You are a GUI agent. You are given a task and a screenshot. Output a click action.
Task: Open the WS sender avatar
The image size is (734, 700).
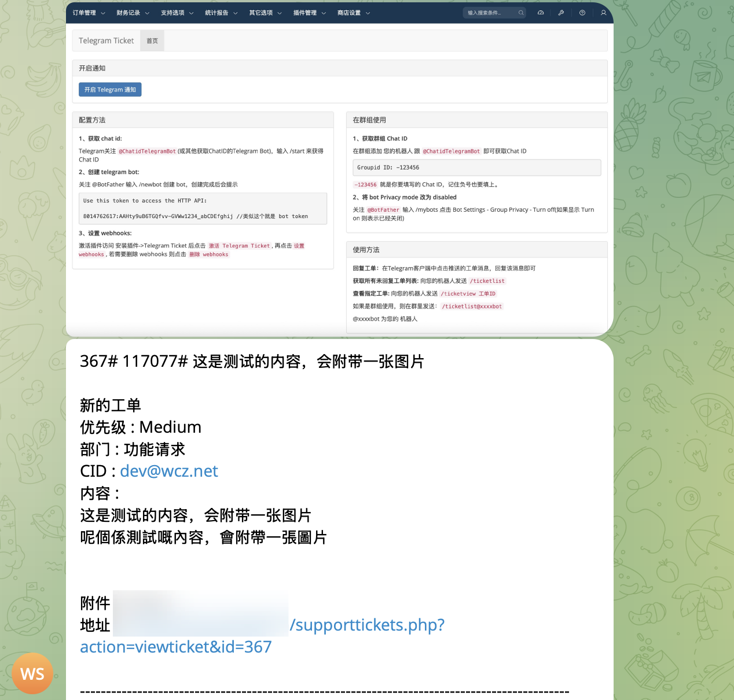point(32,673)
